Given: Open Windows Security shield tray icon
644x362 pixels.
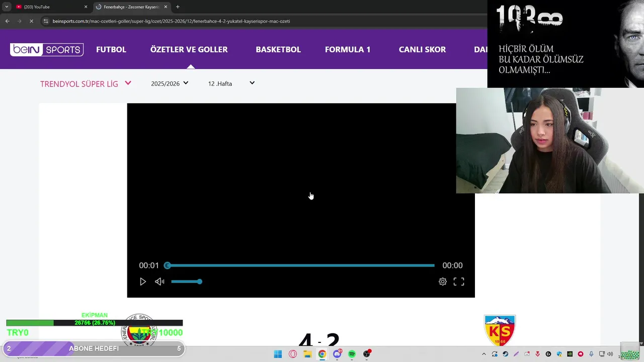Looking at the screenshot, I should [x=559, y=354].
